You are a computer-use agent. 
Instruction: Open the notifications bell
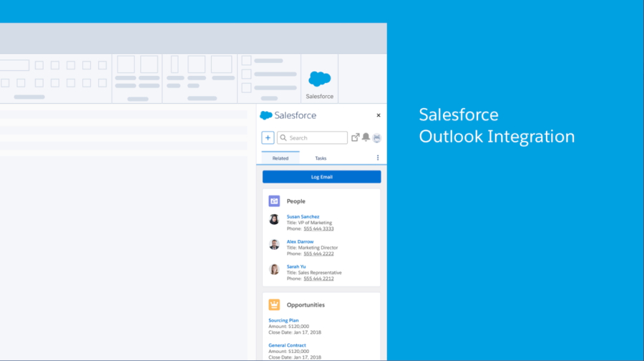click(366, 137)
